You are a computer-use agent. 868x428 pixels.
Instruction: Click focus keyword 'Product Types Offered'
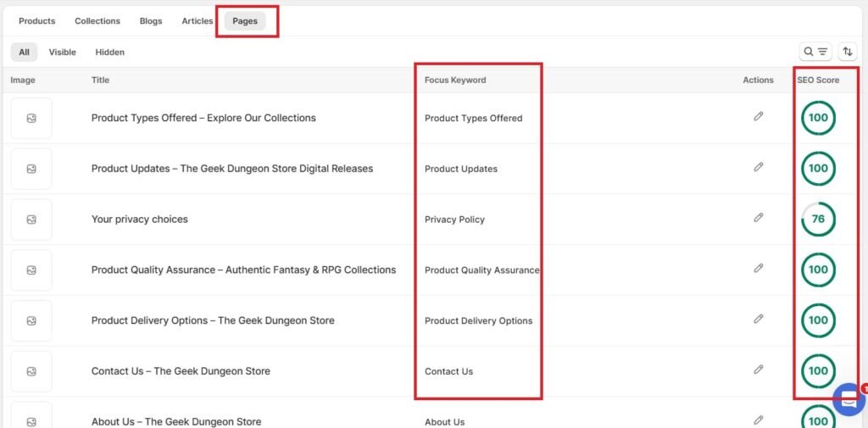click(x=473, y=118)
